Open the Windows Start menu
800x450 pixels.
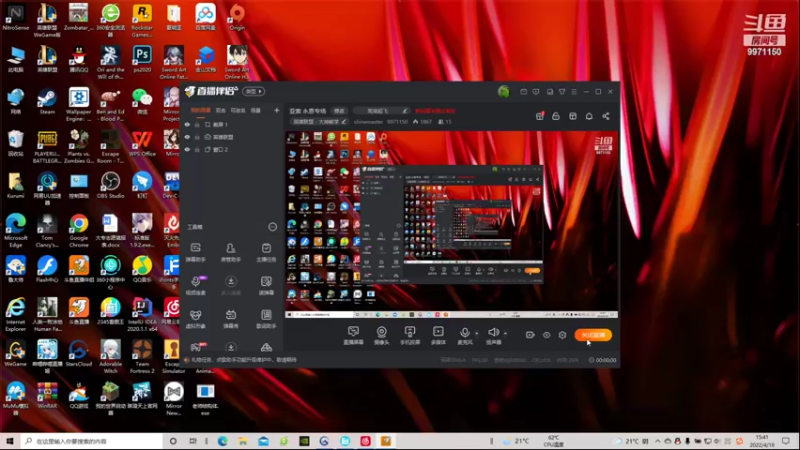pyautogui.click(x=10, y=441)
